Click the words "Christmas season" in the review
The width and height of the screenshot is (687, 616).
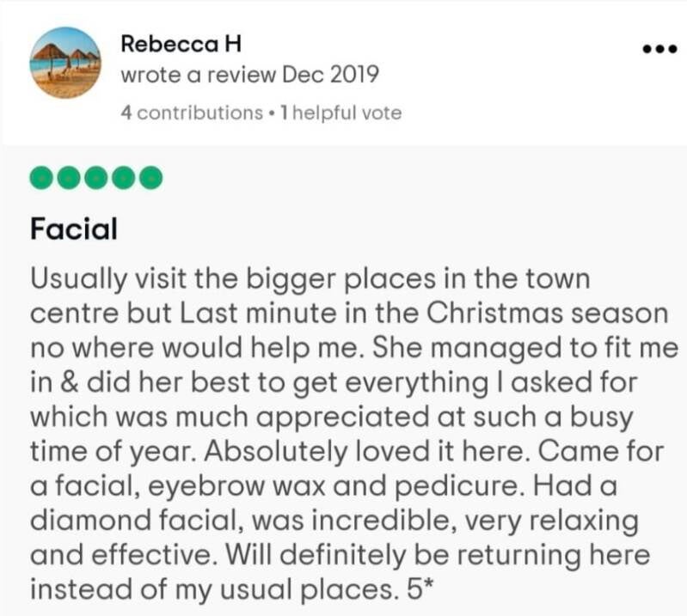click(547, 314)
